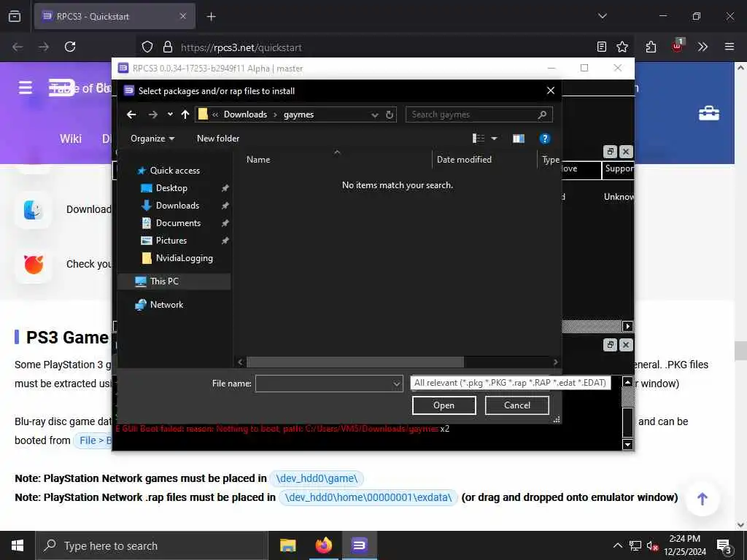
Task: Toggle Firefox reader view
Action: pyautogui.click(x=602, y=47)
